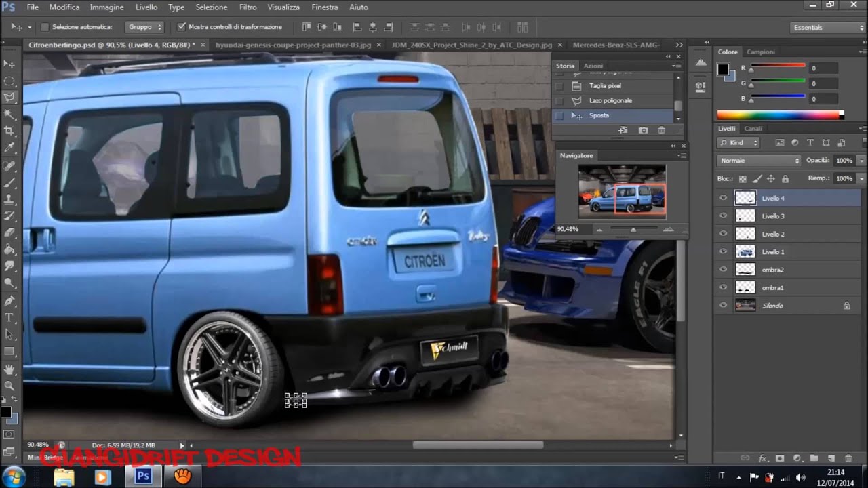Select the Rectangle shape tool
Screen dimensions: 868x488
9,352
